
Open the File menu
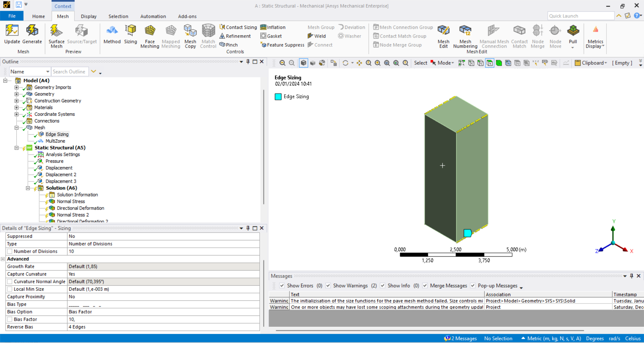[x=12, y=16]
